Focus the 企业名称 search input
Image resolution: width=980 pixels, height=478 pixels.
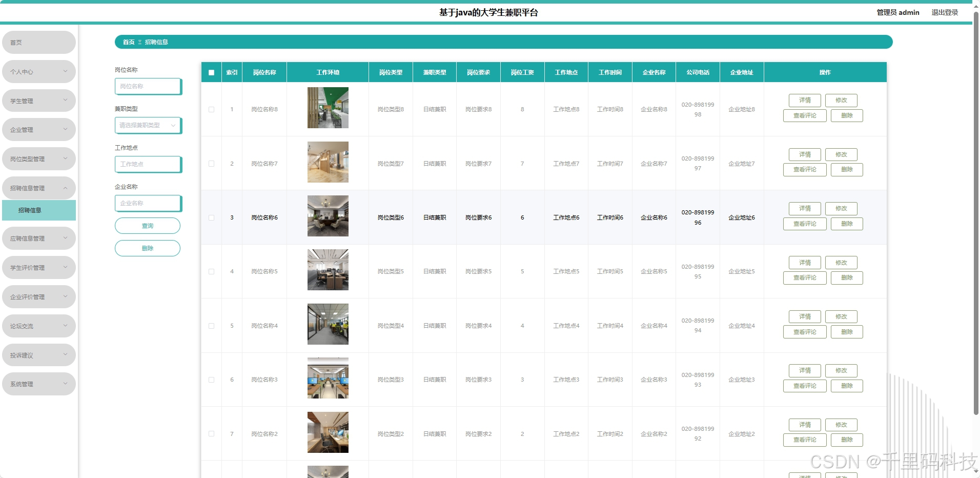[148, 203]
